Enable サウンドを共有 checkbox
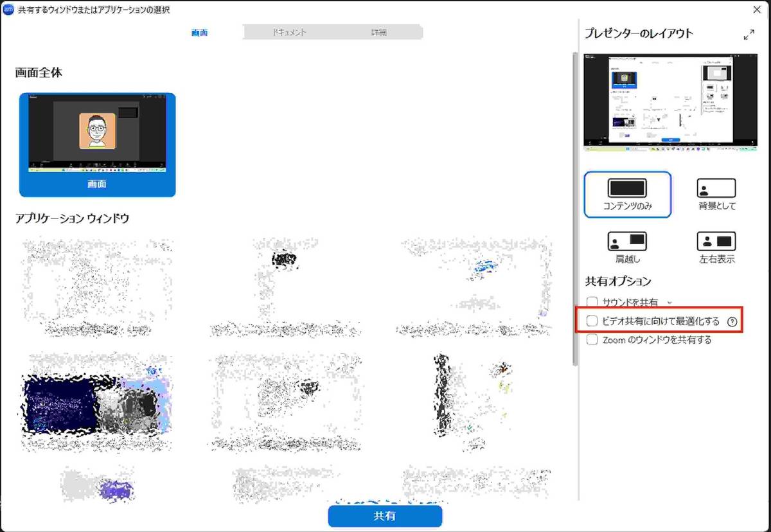 coord(592,301)
